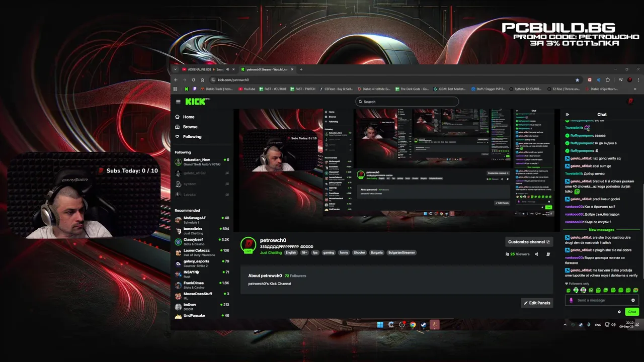Open MsSavageAF recommended channel
644x362 pixels.
(202, 220)
